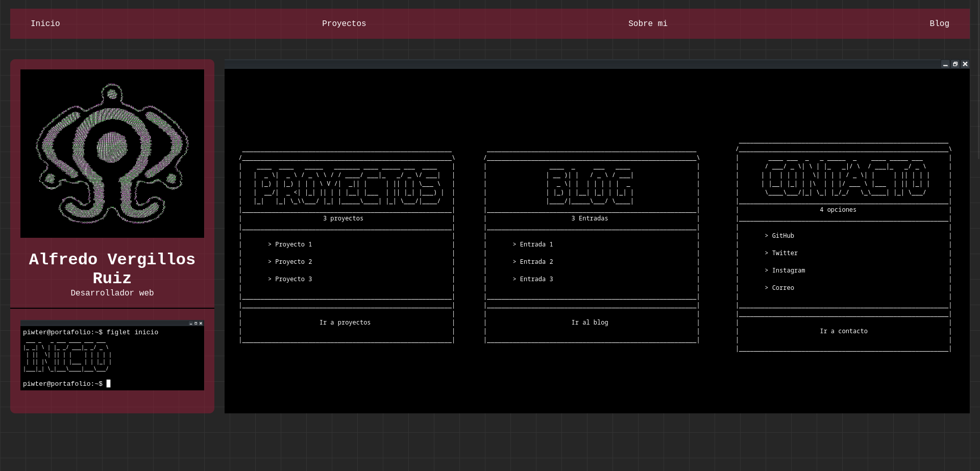This screenshot has width=980, height=471.
Task: Minimize the main terminal window
Action: point(945,64)
